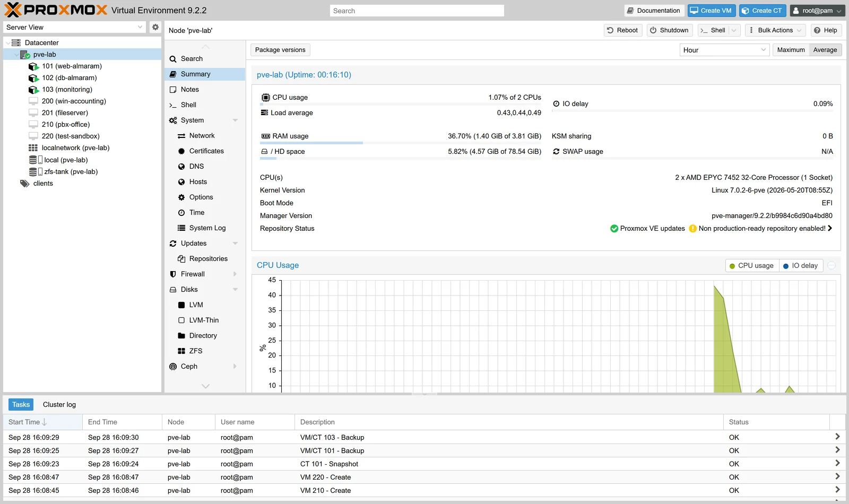Collapse the System menu section

235,120
